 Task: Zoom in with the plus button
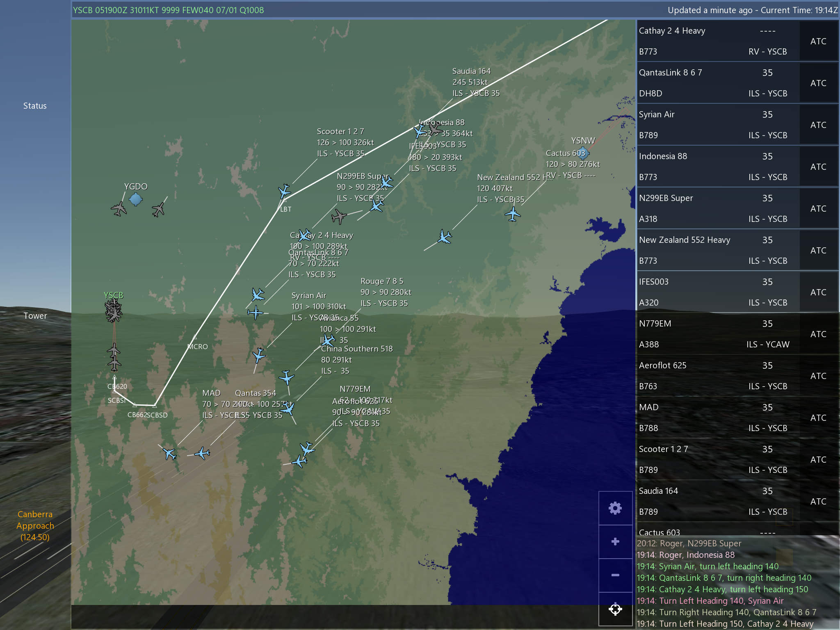pyautogui.click(x=615, y=542)
